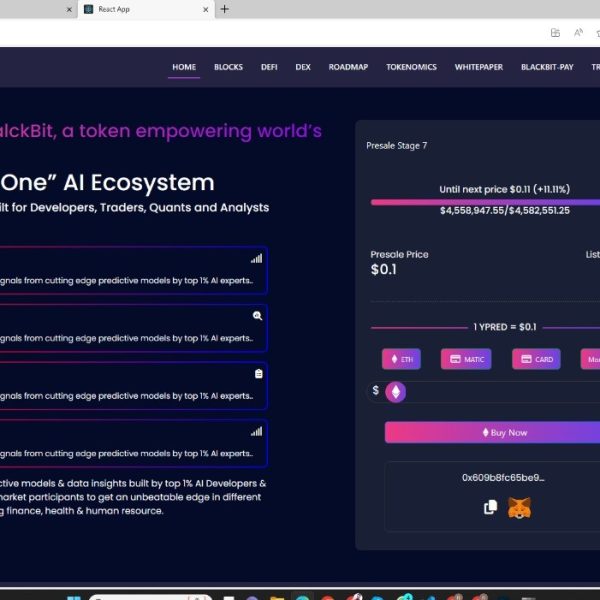Copy the wallet address with copy icon
Viewport: 600px width, 600px height.
click(x=490, y=507)
